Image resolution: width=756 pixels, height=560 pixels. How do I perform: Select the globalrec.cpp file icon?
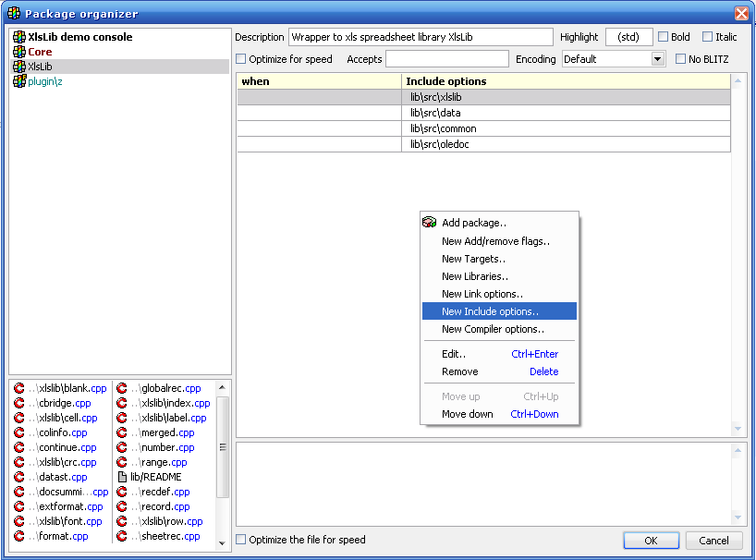[x=122, y=388]
